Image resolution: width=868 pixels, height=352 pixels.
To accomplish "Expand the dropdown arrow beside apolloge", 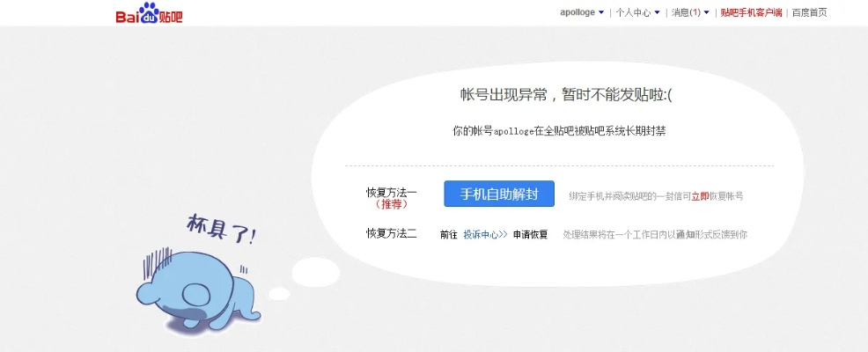I will [601, 13].
